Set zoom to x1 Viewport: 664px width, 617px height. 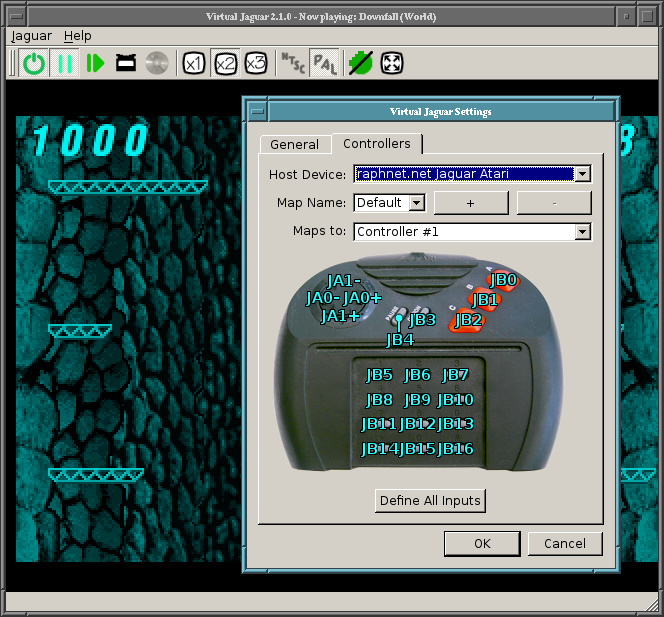[x=194, y=64]
